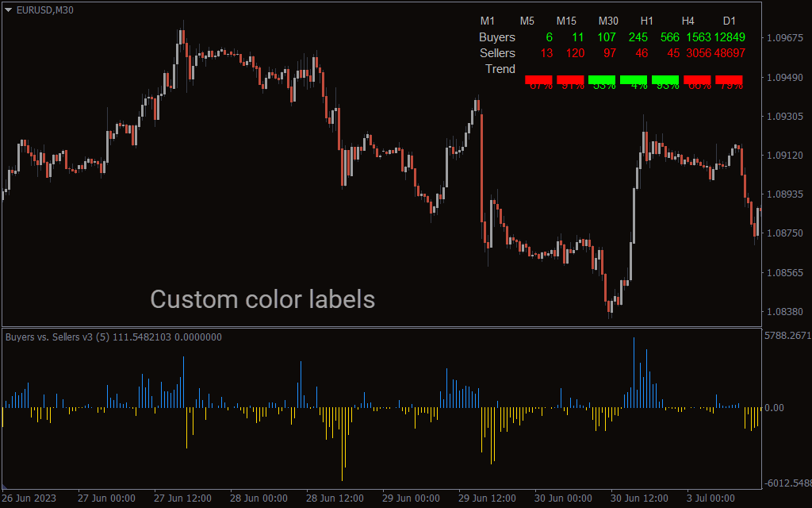812x508 pixels.
Task: Click the 1.09675 price level on the axis
Action: pos(785,38)
